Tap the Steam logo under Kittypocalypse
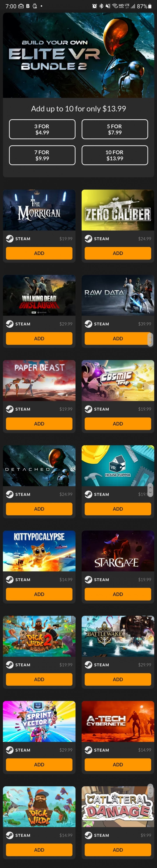157x868 pixels. (9, 580)
